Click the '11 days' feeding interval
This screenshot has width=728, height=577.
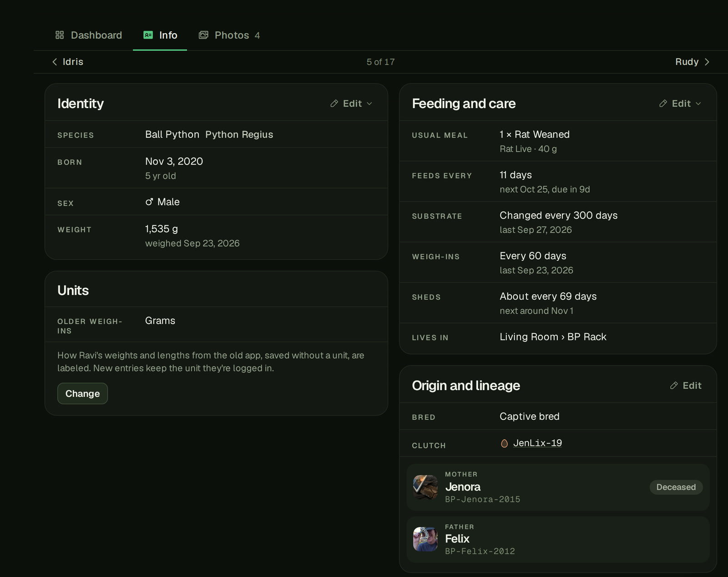[516, 175]
